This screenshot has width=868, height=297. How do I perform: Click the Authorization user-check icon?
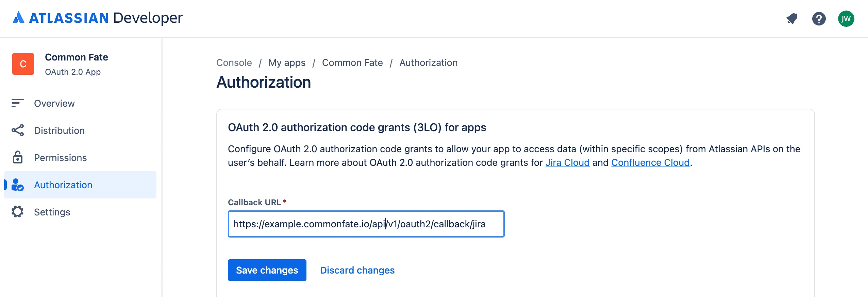pyautogui.click(x=18, y=185)
